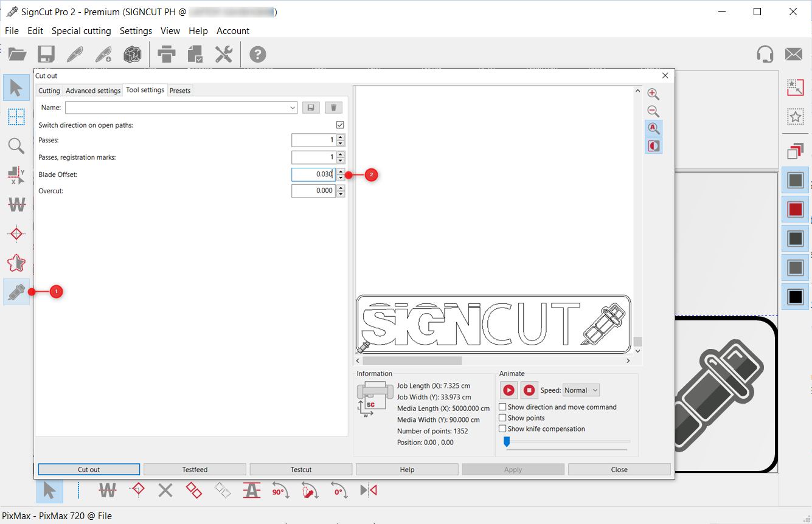
Task: Click the star outline icon on right panel
Action: tap(795, 117)
